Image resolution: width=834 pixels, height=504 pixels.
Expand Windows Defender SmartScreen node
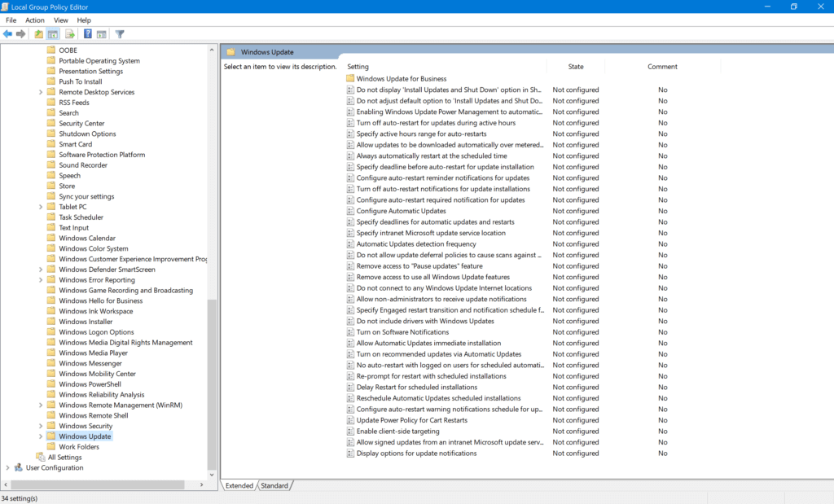41,270
